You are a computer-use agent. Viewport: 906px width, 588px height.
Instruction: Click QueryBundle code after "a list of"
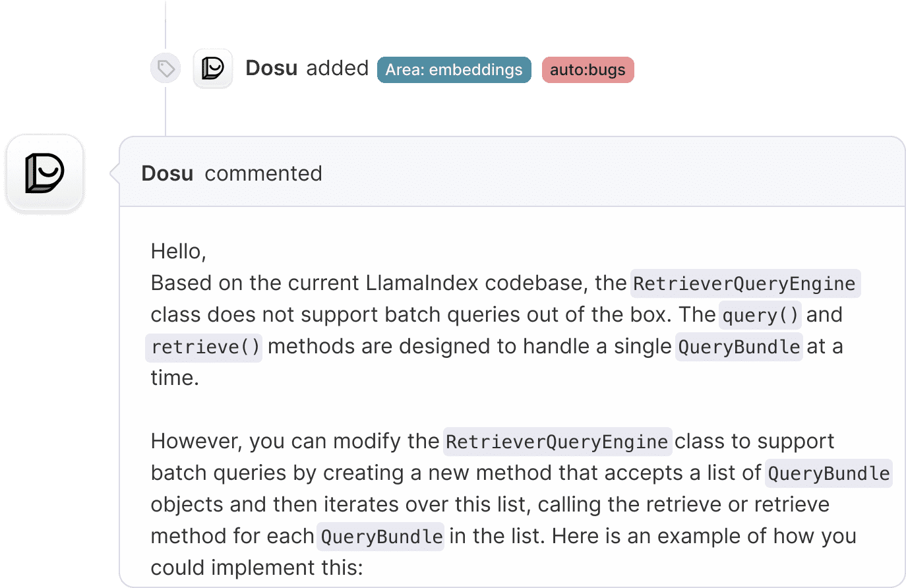[828, 473]
